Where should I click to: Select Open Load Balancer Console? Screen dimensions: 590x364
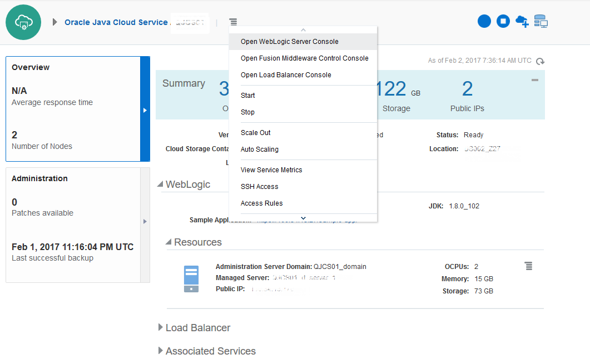(303, 75)
